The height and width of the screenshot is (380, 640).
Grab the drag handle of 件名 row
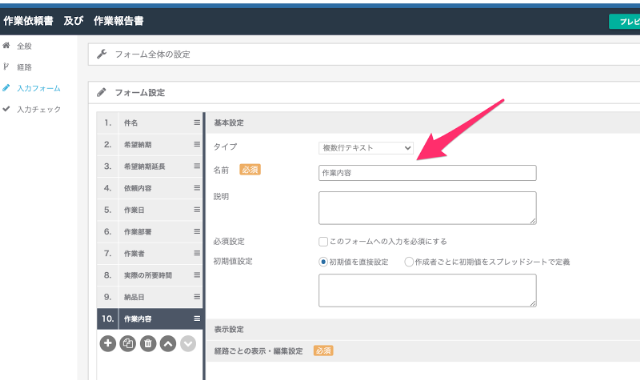[197, 122]
